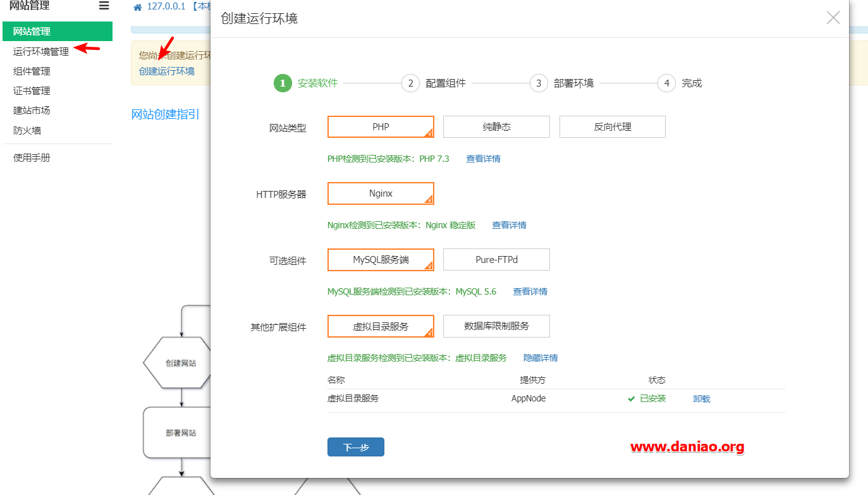Screen dimensions: 868x495
Task: Collapse details via 隐藏详情 link
Action: (x=541, y=358)
